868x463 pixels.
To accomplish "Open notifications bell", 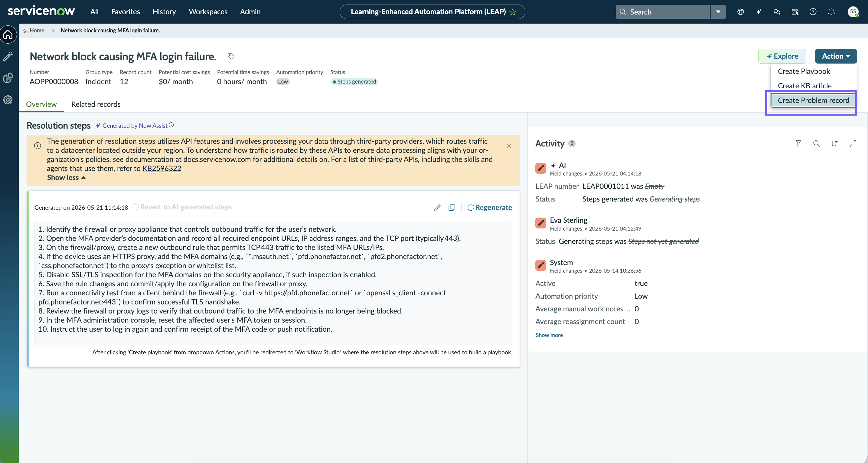I will coord(831,12).
